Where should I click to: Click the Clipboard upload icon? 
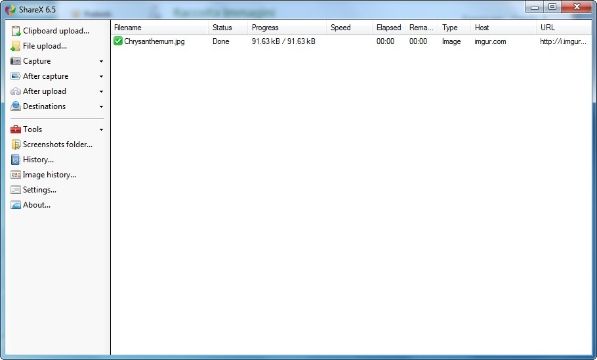(16, 31)
